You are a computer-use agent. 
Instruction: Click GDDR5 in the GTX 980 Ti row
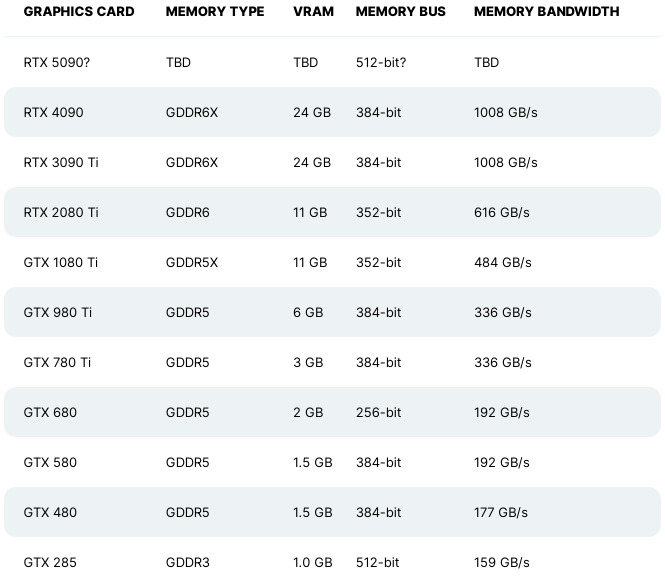(x=187, y=312)
